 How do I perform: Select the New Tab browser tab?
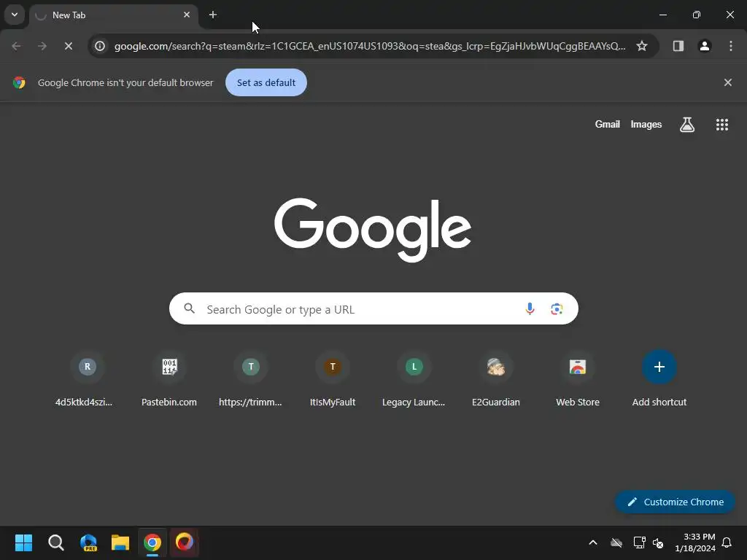click(113, 15)
